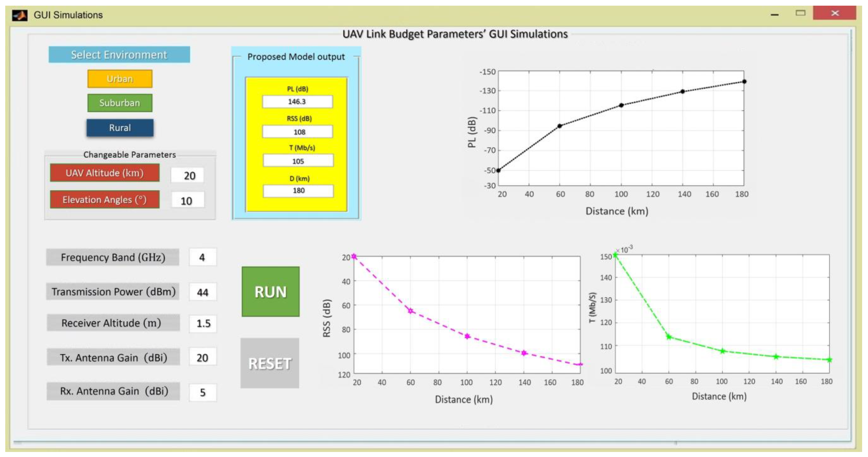Edit the UAV altitude value field
The width and height of the screenshot is (868, 457).
coord(187,176)
